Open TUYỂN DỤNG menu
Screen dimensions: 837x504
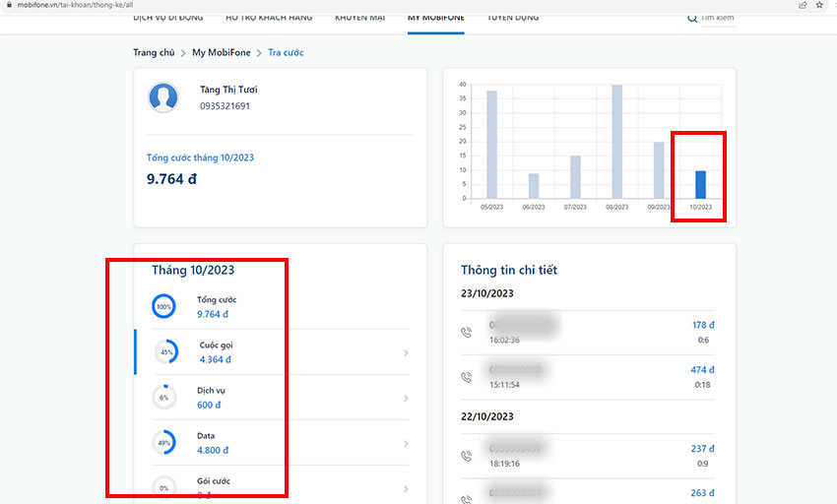click(x=513, y=18)
